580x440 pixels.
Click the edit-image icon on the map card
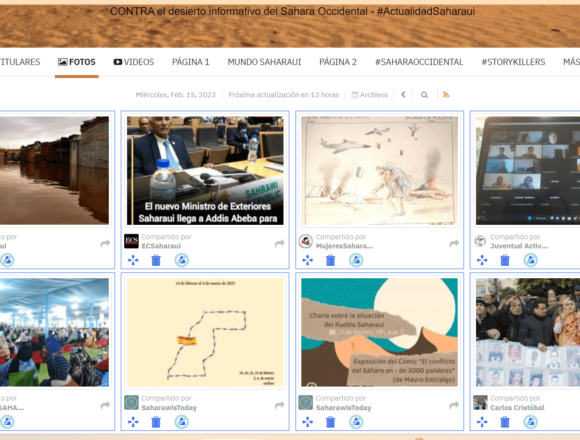[x=182, y=422]
